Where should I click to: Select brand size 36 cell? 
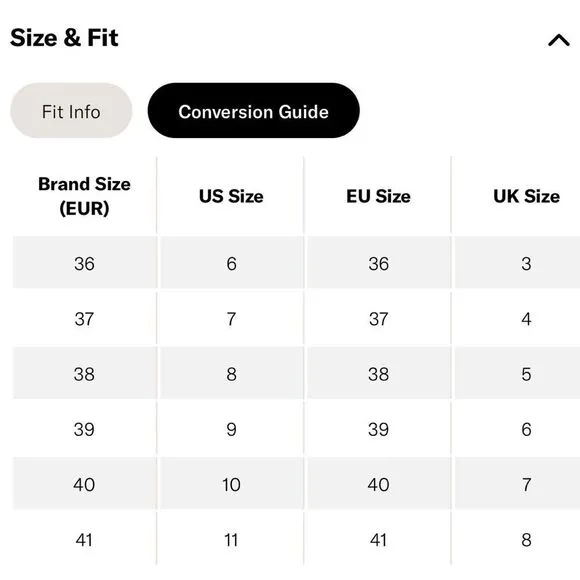pos(84,263)
